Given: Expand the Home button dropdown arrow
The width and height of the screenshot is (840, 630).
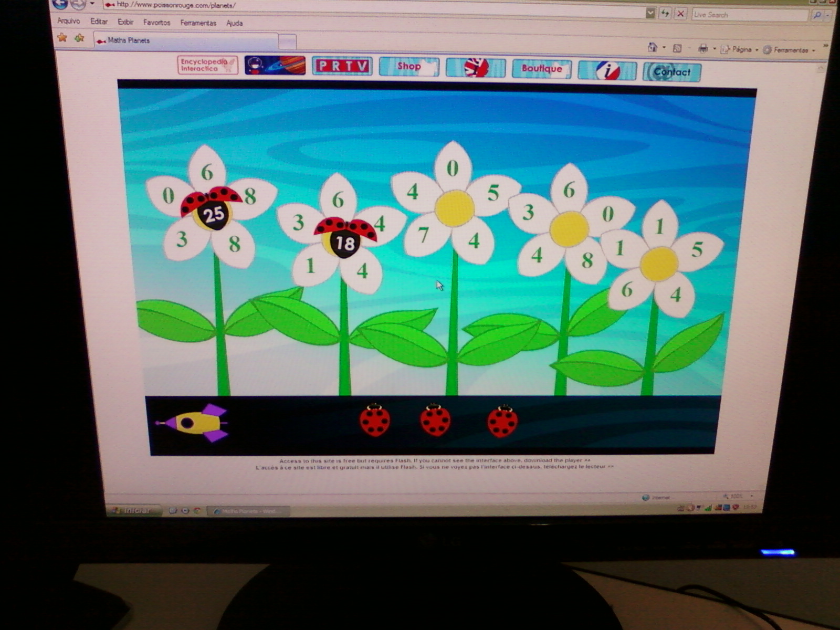Looking at the screenshot, I should click(664, 48).
